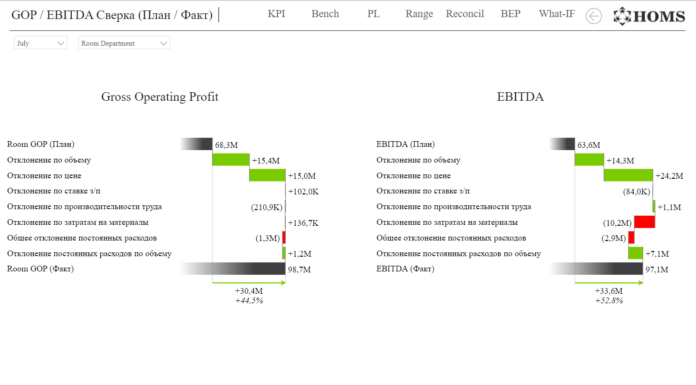Go to the KPI page
696x385 pixels.
[276, 14]
